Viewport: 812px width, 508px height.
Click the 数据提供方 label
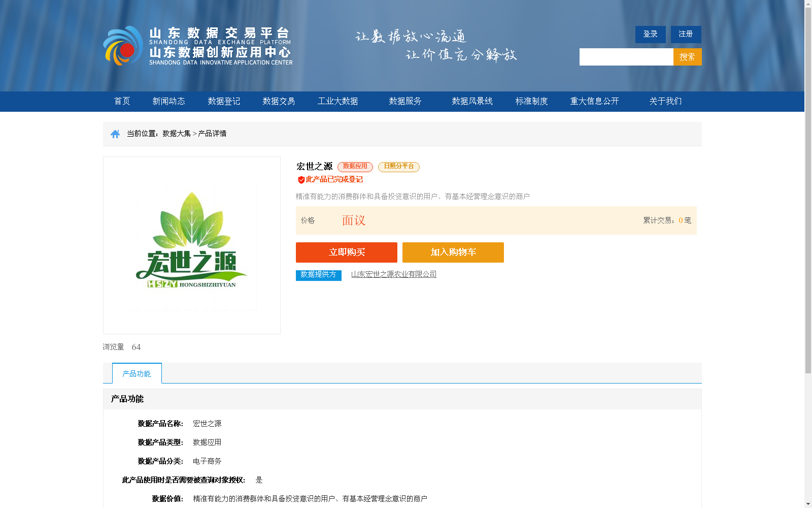click(319, 275)
